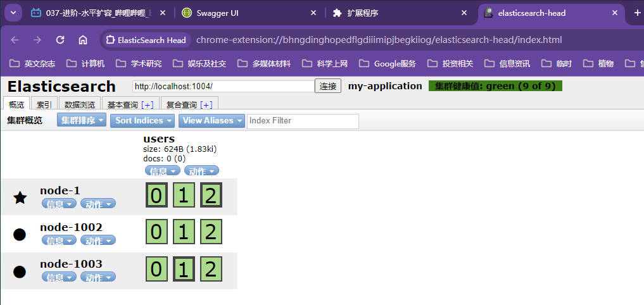644x305 pixels.
Task: Open the 信息资讯 bookmarks folder
Action: click(508, 64)
